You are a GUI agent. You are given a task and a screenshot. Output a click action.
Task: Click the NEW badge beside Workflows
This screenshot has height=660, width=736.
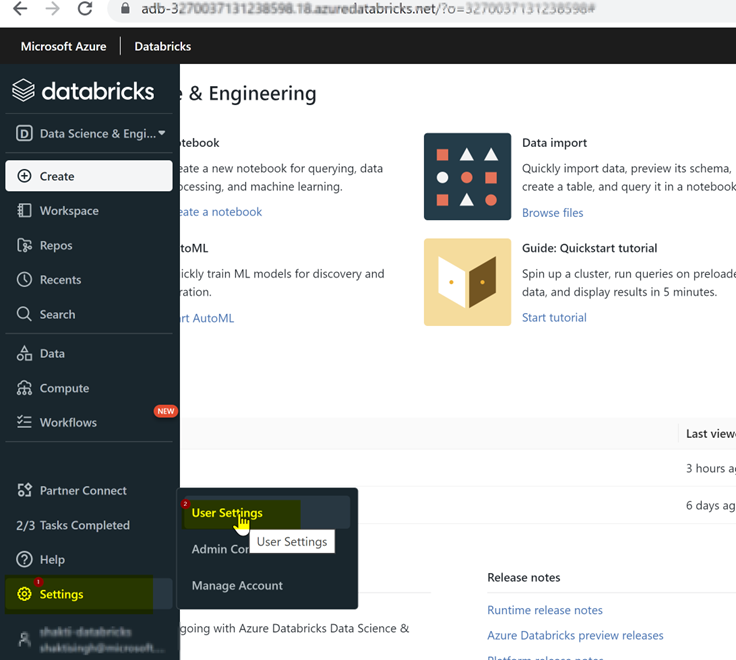(166, 411)
